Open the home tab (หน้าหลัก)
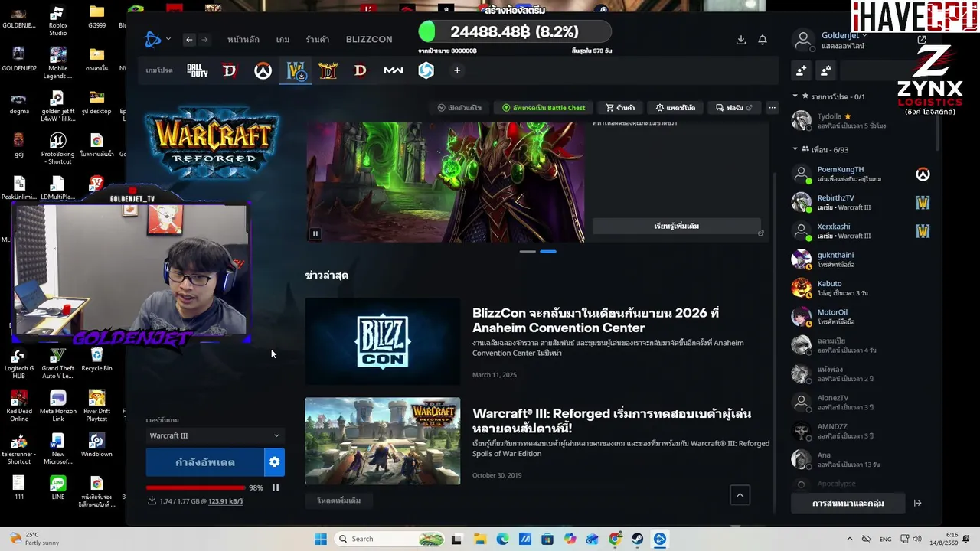 pos(243,40)
